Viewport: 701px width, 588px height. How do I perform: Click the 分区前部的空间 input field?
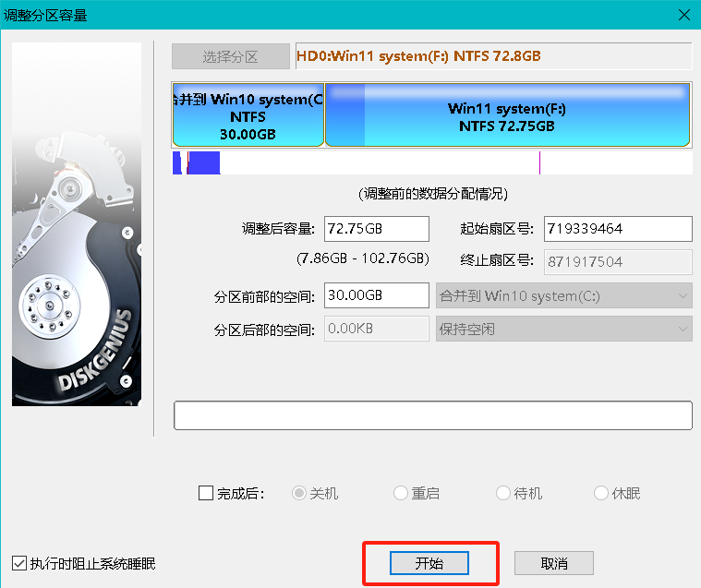377,295
